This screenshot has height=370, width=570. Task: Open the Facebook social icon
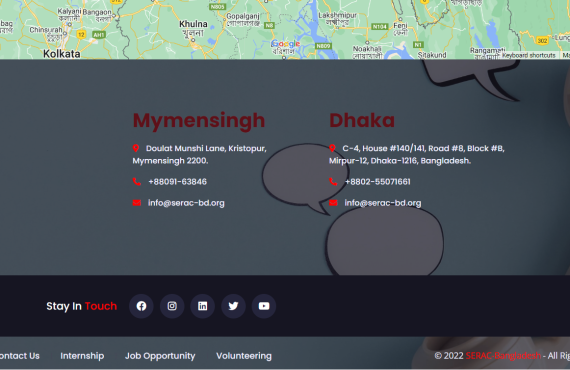pyautogui.click(x=141, y=306)
